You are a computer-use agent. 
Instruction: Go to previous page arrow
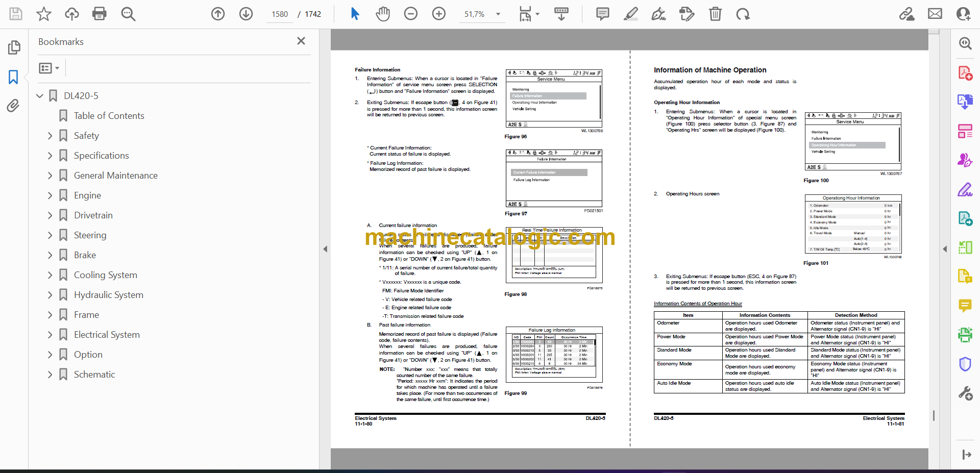tap(218, 14)
